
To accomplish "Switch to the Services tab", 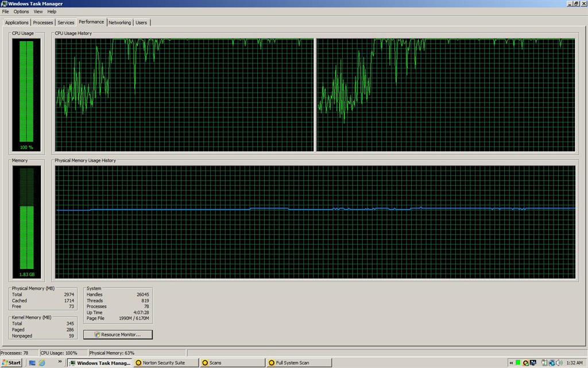I will [65, 22].
